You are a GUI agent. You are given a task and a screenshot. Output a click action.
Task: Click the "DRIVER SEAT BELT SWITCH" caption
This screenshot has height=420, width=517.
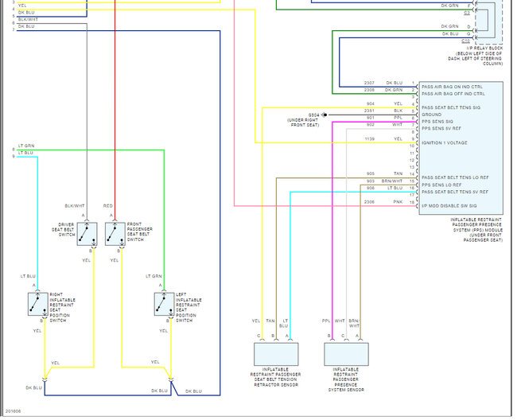pos(63,229)
